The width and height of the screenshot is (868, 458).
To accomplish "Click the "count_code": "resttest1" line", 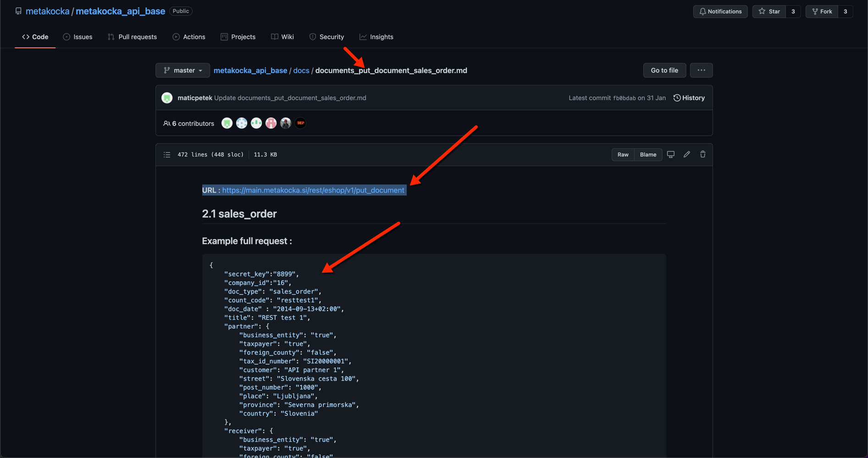I will [x=273, y=300].
